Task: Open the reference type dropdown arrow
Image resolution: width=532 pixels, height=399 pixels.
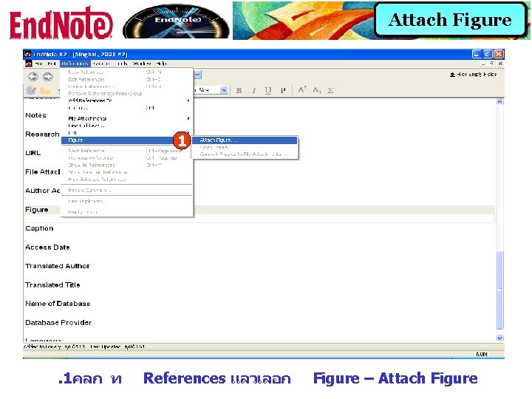Action: [198, 75]
